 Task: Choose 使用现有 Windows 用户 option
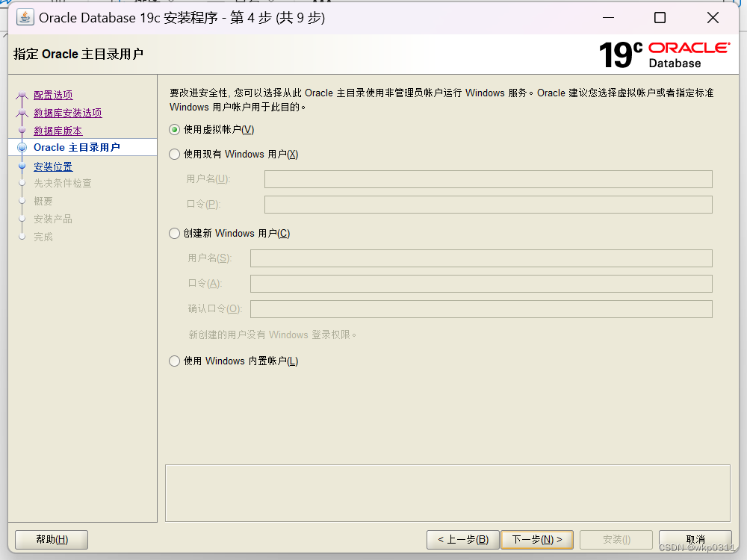[173, 154]
